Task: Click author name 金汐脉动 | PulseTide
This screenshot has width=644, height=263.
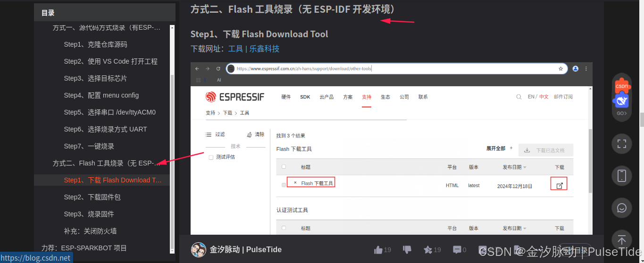Action: (245, 250)
